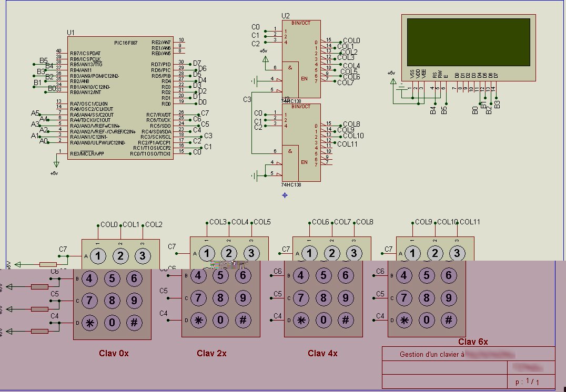Click the PIC16F887 part name text
The width and height of the screenshot is (566, 392).
126,43
